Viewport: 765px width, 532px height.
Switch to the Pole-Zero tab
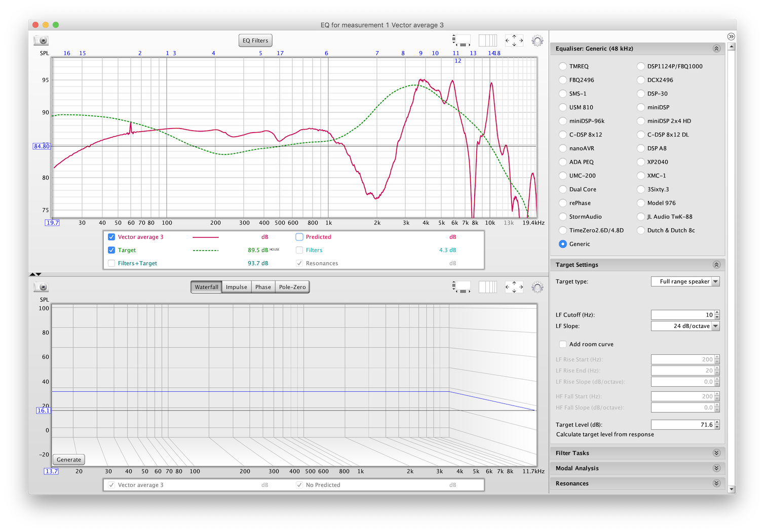point(292,287)
